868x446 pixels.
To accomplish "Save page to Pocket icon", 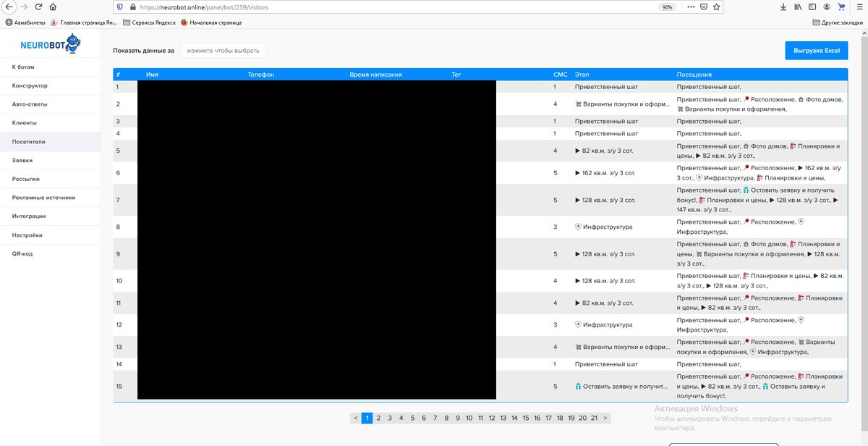I will click(x=703, y=7).
